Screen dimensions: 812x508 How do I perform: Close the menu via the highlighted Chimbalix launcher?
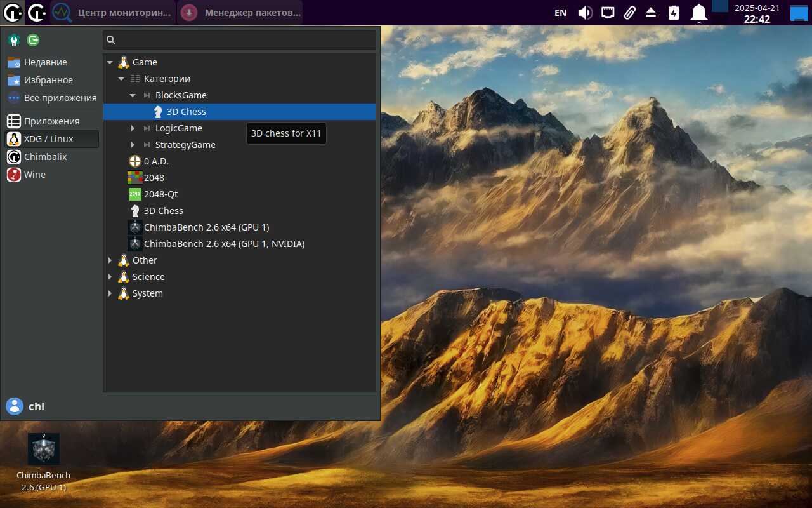[13, 12]
